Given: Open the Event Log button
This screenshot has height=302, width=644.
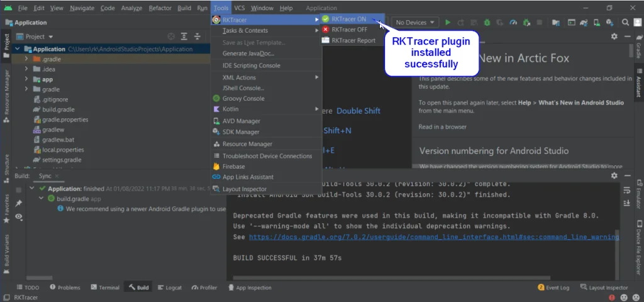Looking at the screenshot, I should tap(553, 288).
